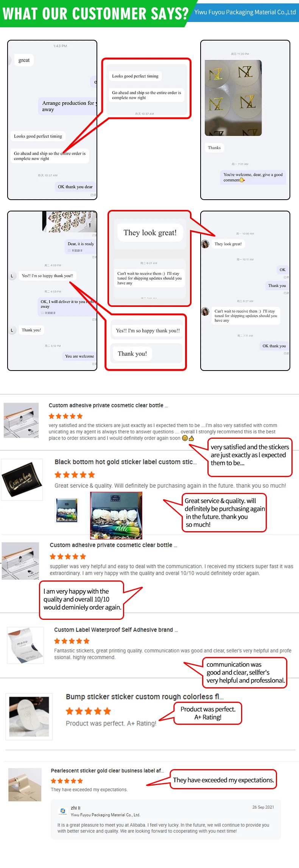This screenshot has height=868, width=299.
Task: Open 'Pearlescent sticker gold clear business label' title
Action: (x=107, y=771)
